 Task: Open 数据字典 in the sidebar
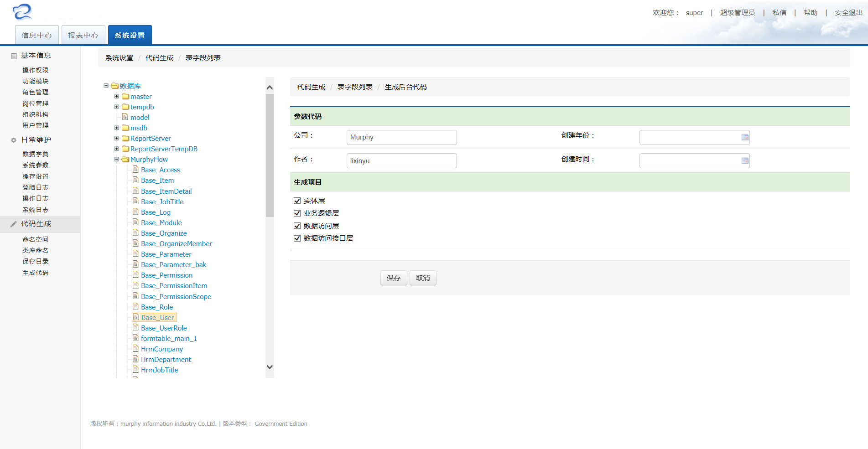pyautogui.click(x=36, y=154)
